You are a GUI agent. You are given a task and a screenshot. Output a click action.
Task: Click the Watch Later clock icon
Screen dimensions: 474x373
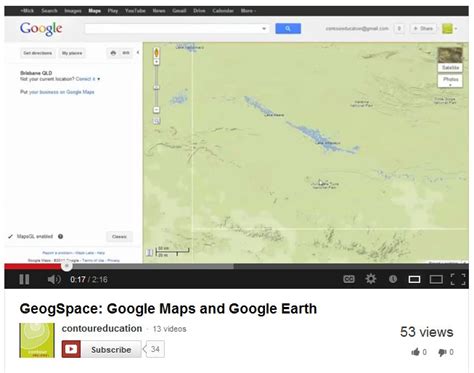[393, 279]
